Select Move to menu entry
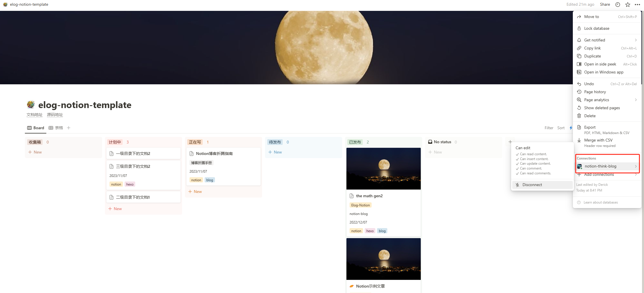This screenshot has height=293, width=644. click(x=607, y=17)
